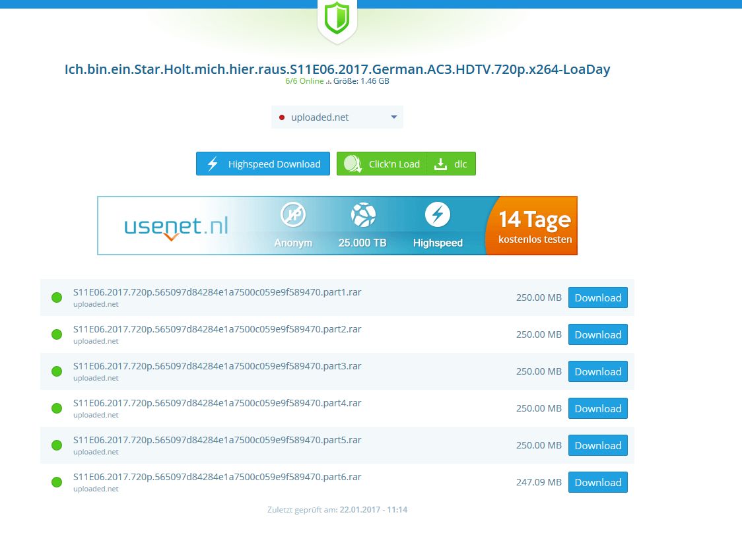
Task: Click the Anonym no-IP icon in banner
Action: coord(293,215)
